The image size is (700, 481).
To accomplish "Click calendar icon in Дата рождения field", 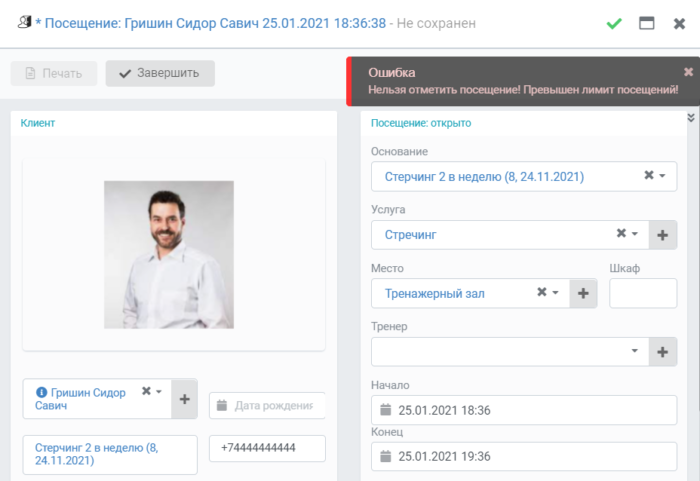I will pos(221,405).
